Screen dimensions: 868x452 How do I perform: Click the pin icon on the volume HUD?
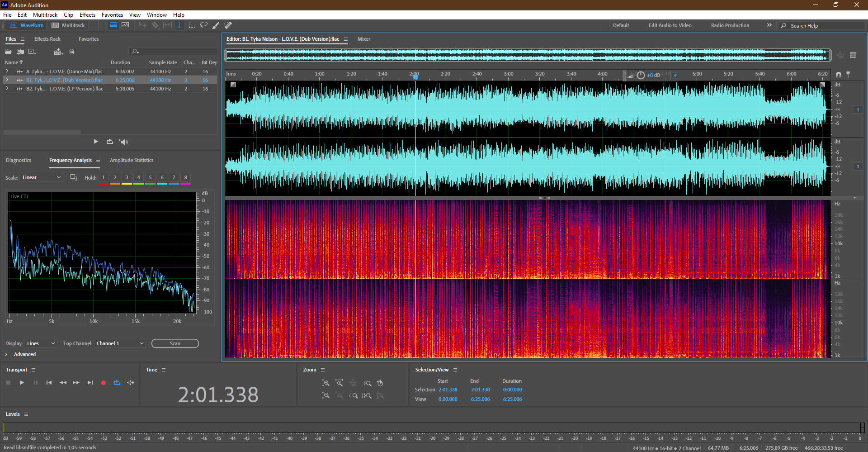click(x=675, y=75)
